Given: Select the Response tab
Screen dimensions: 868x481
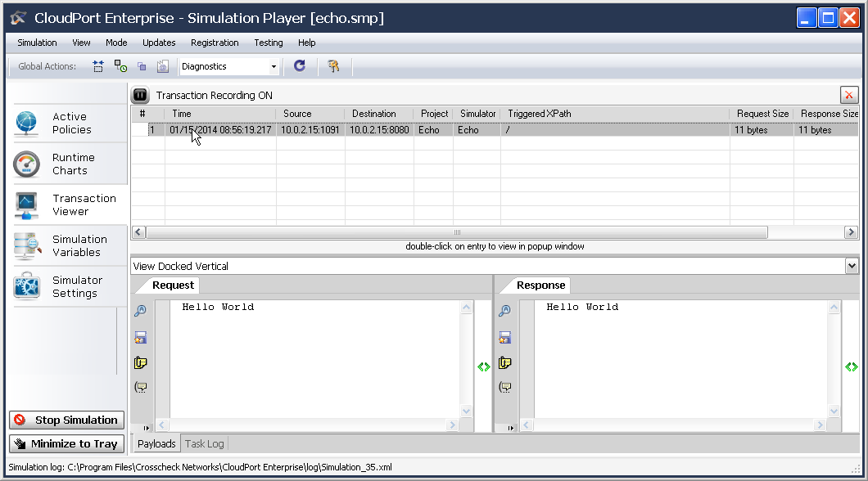Looking at the screenshot, I should pyautogui.click(x=540, y=285).
